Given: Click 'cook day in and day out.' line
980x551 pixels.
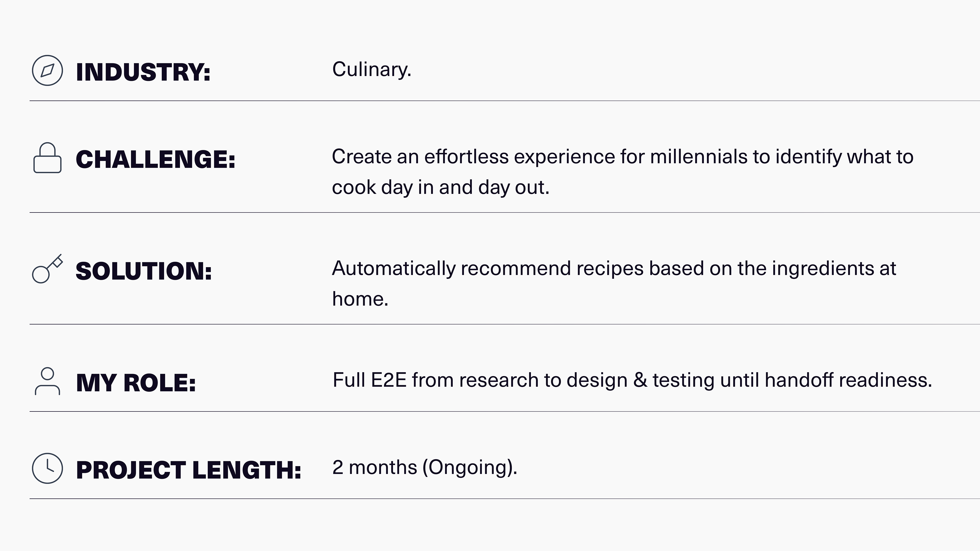Looking at the screenshot, I should pyautogui.click(x=440, y=187).
